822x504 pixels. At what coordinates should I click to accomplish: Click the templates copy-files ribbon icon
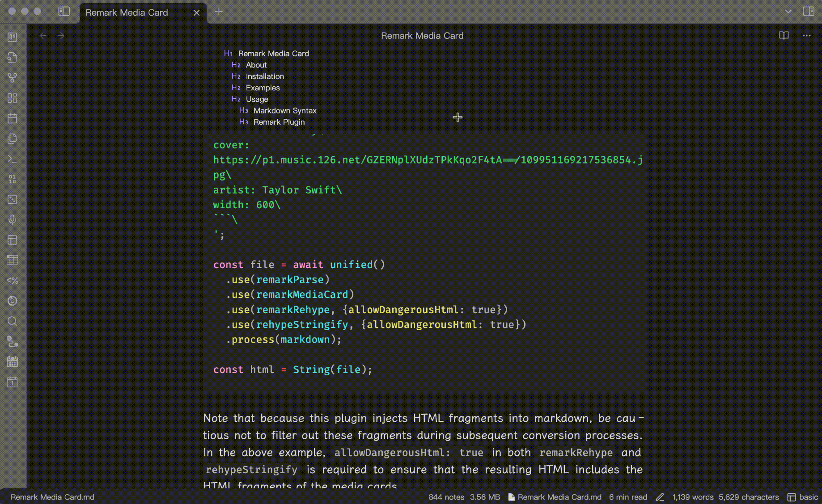[x=13, y=139]
